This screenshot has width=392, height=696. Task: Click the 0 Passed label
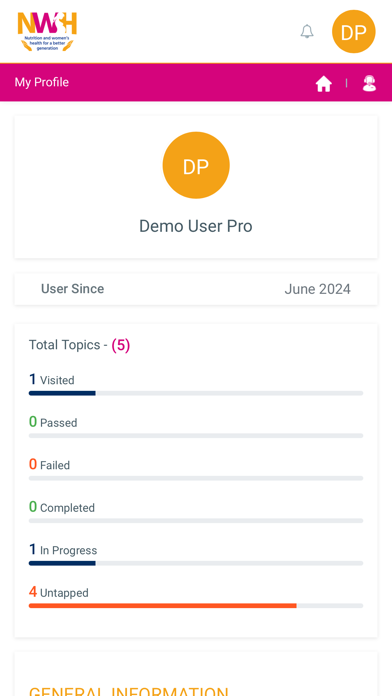(x=53, y=422)
